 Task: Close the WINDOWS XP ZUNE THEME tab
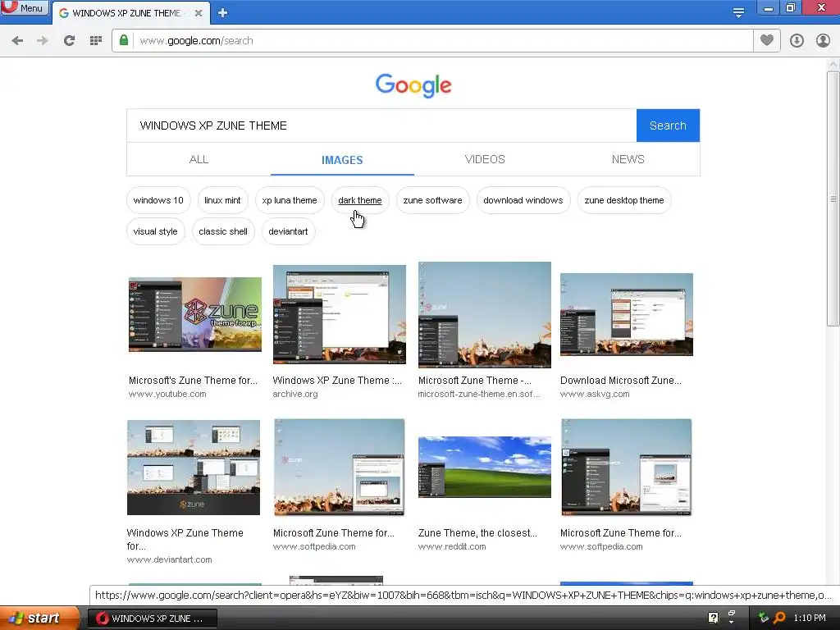point(199,13)
